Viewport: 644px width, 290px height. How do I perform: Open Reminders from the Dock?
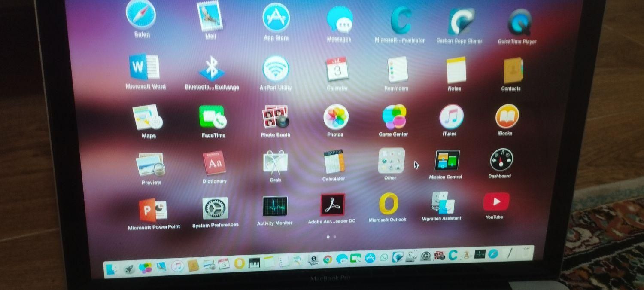point(284,261)
